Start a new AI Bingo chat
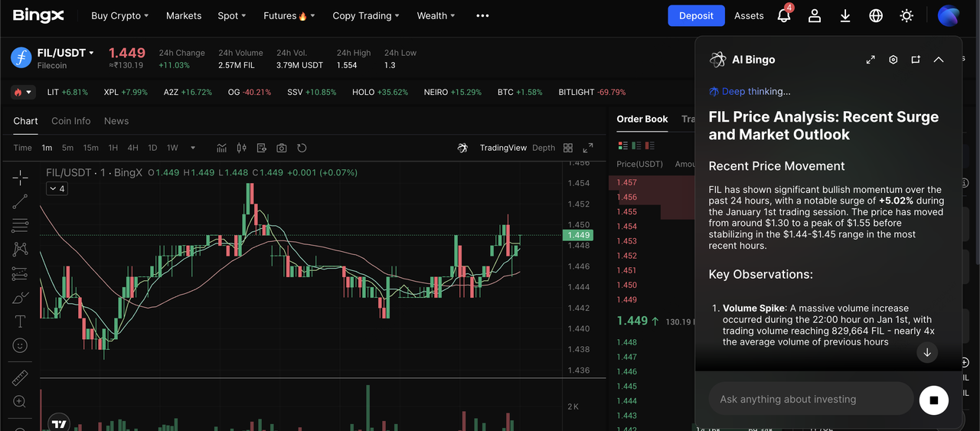Screen dimensions: 980x431 point(916,60)
